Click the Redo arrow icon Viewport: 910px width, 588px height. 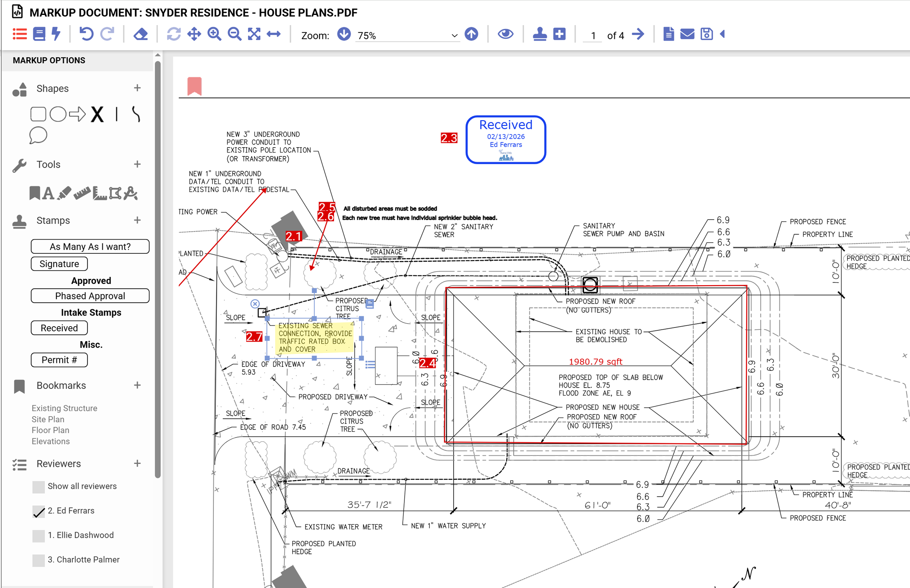pyautogui.click(x=107, y=34)
